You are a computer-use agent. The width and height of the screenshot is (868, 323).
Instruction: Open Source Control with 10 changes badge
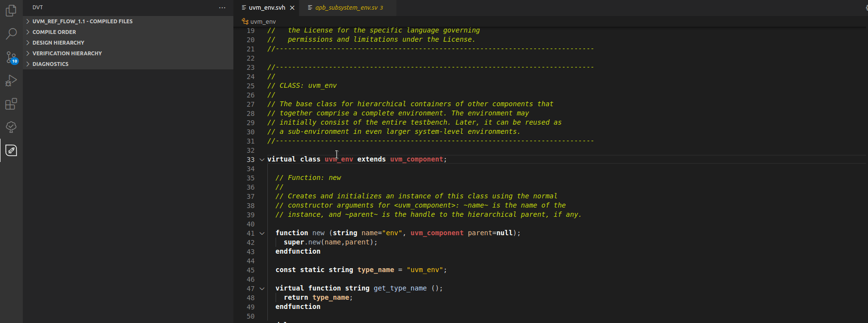point(11,57)
